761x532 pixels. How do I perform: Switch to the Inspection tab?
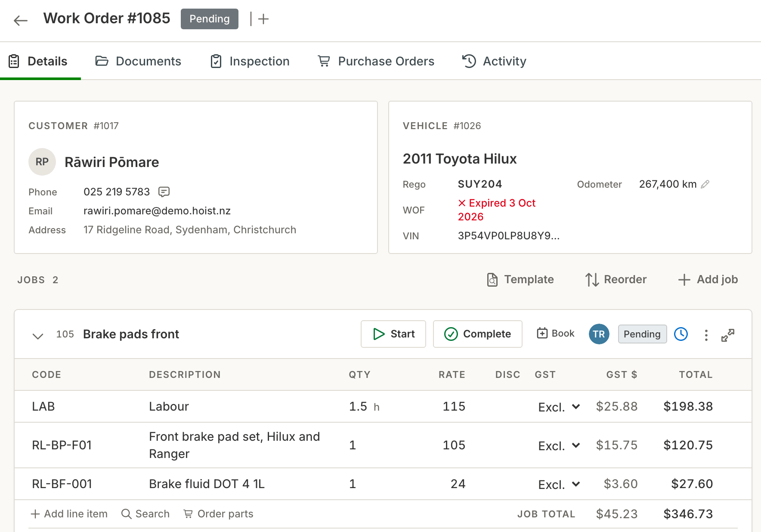pyautogui.click(x=250, y=61)
